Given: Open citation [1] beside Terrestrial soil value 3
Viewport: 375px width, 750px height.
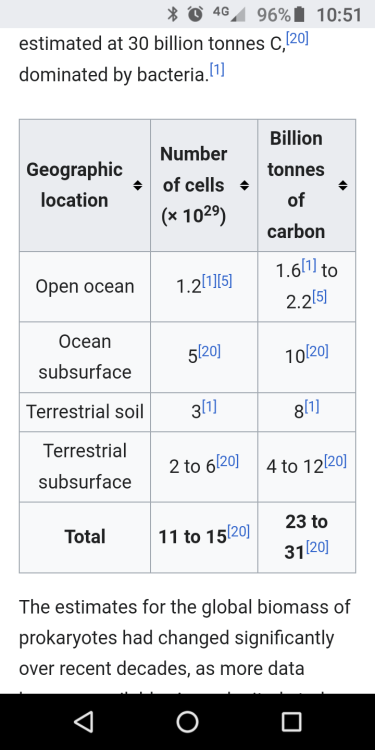Looking at the screenshot, I should pos(209,407).
